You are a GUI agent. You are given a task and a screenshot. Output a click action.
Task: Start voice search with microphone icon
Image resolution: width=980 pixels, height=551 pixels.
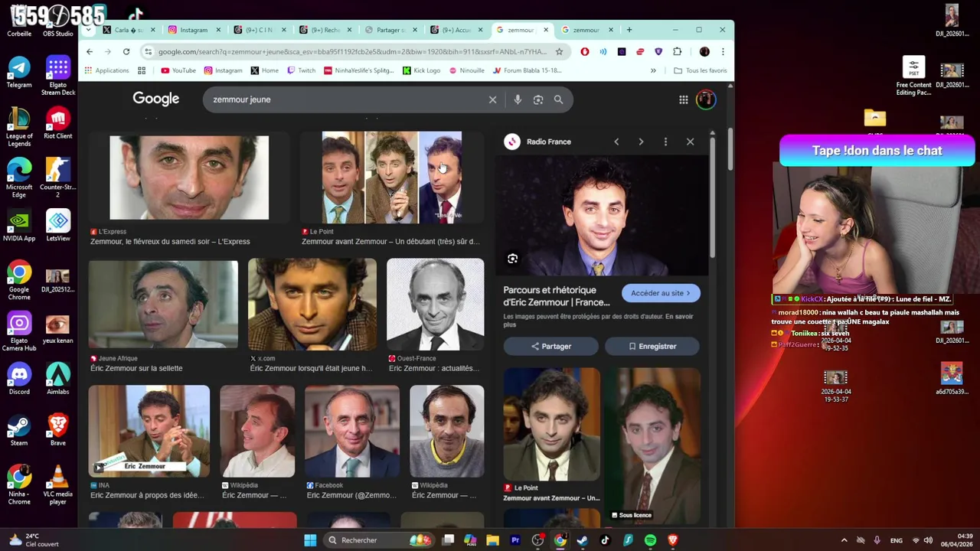click(518, 99)
